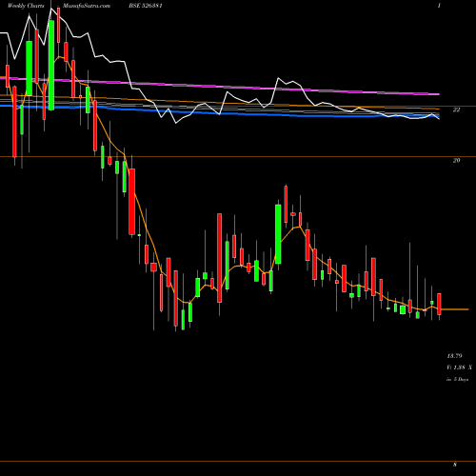Click the '13.79' price value
Image resolution: width=476 pixels, height=476 pixels.
pyautogui.click(x=454, y=356)
